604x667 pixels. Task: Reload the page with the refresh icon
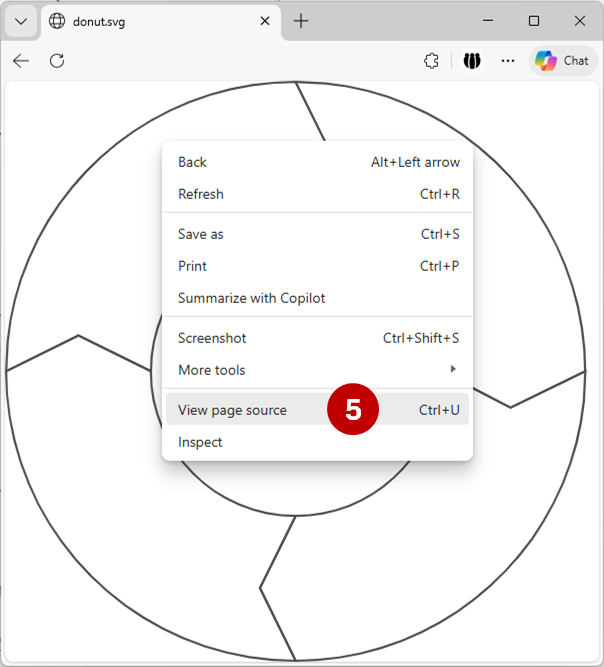57,61
